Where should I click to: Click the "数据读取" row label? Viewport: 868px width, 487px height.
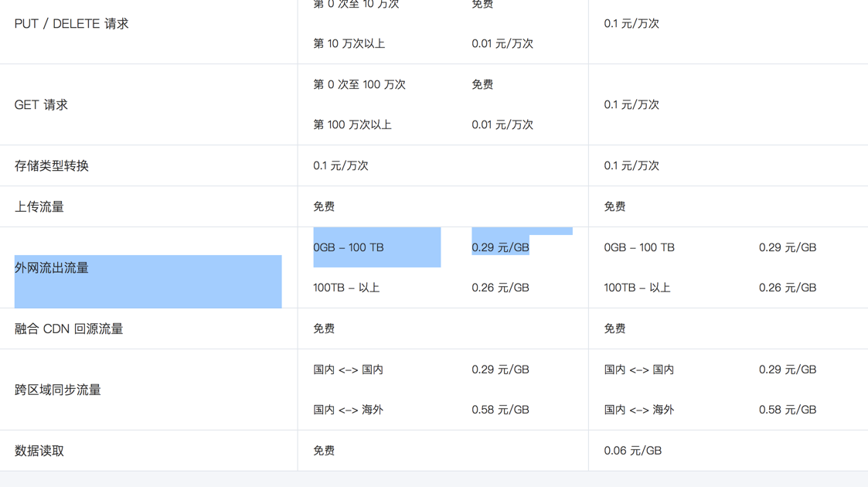(x=39, y=451)
